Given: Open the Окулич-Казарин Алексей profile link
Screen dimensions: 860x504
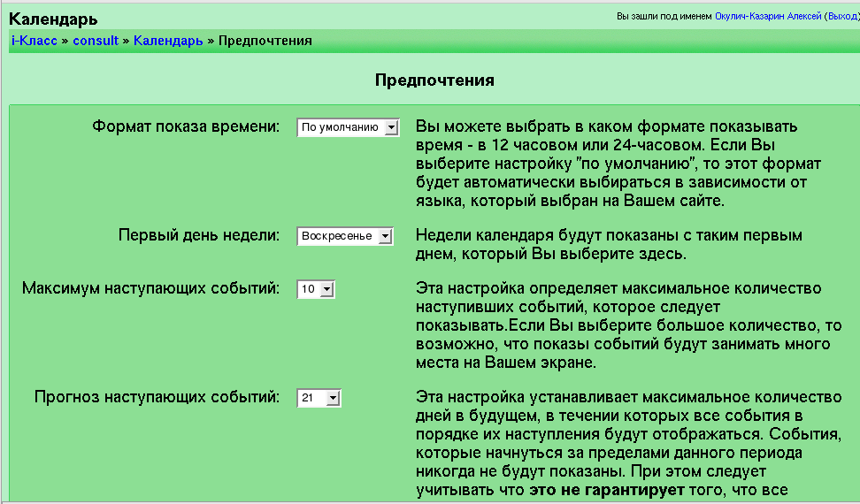Looking at the screenshot, I should [767, 17].
